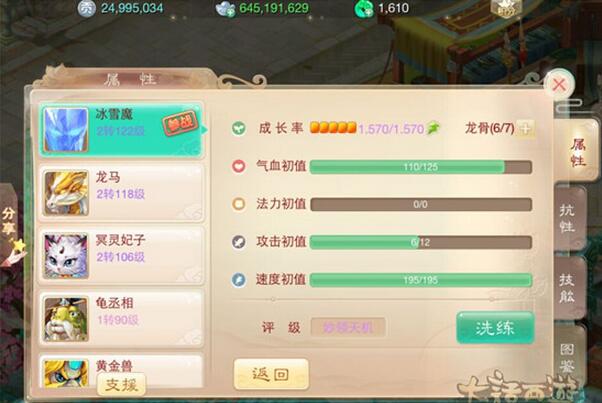Viewport: 602px width, 403px height.
Task: Choose the 冥灵妃子 pet entry
Action: (x=121, y=256)
